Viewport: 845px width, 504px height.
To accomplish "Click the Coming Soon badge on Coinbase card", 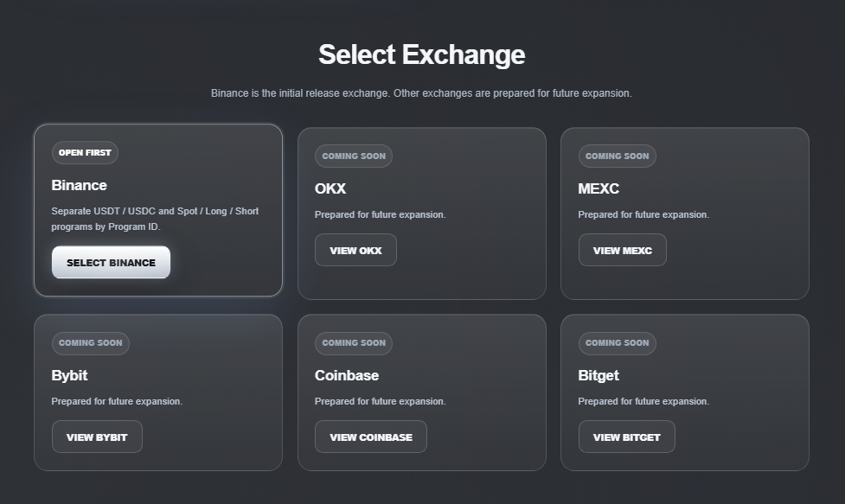I will click(x=354, y=343).
